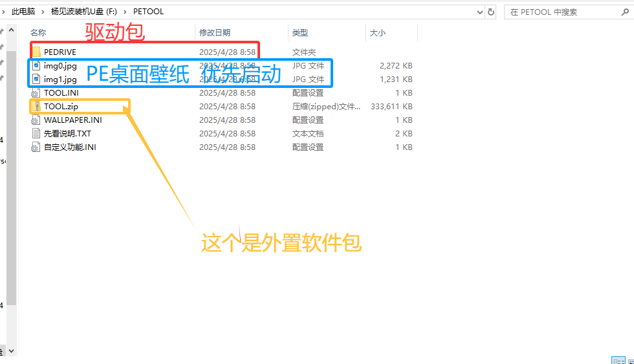Select the img1.jpg image file icon
Image resolution: width=634 pixels, height=364 pixels.
pos(37,80)
